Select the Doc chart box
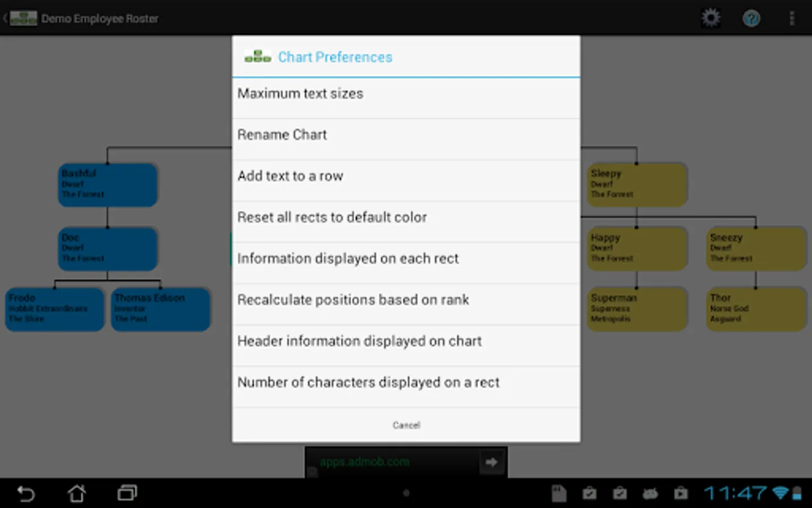 click(x=108, y=249)
